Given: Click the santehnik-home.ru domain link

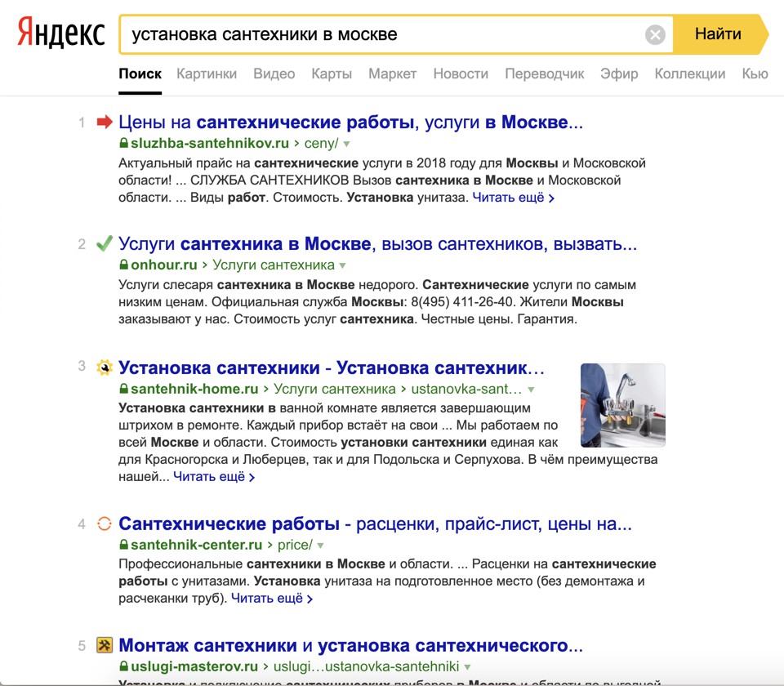Looking at the screenshot, I should point(194,389).
